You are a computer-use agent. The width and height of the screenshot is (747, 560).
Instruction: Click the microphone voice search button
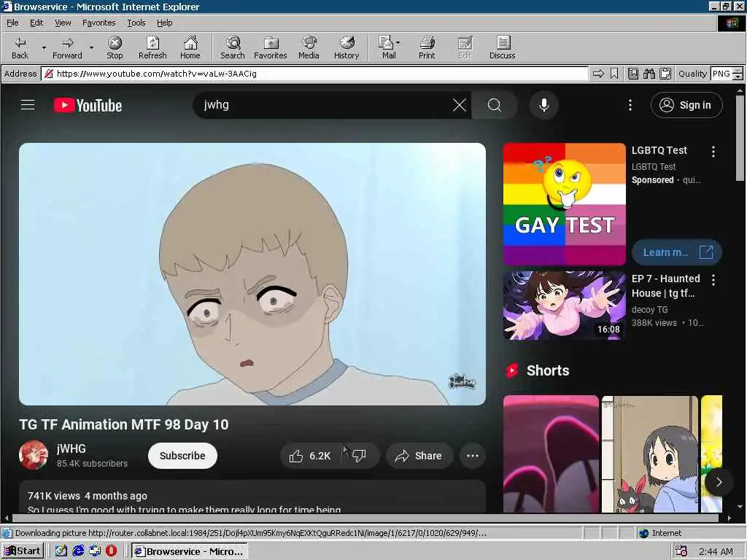tap(543, 105)
